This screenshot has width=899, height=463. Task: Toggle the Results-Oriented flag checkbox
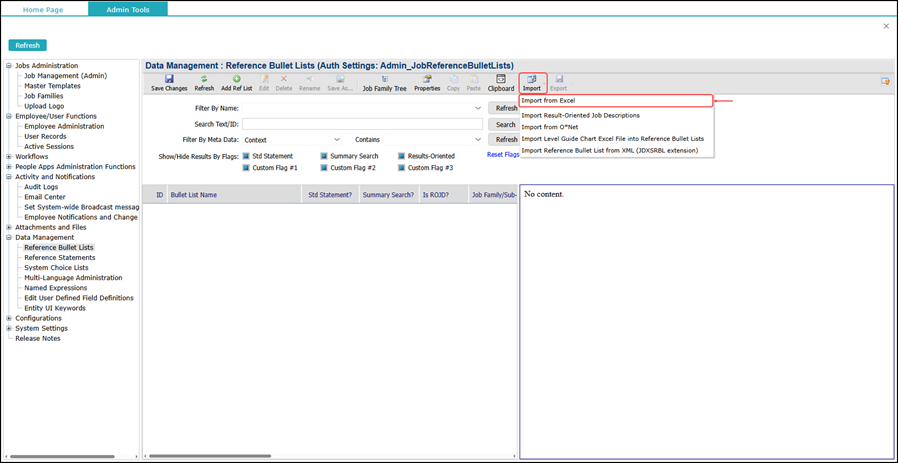click(401, 156)
